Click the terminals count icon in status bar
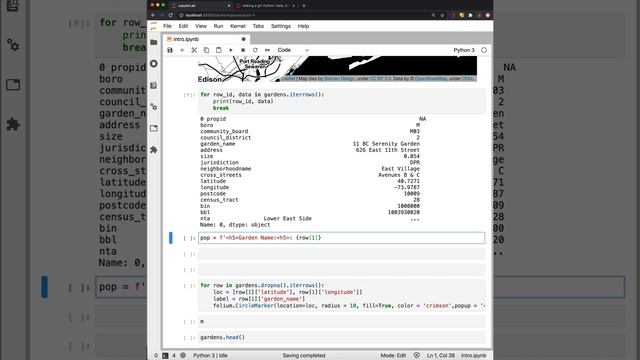The image size is (640, 360). point(165,356)
